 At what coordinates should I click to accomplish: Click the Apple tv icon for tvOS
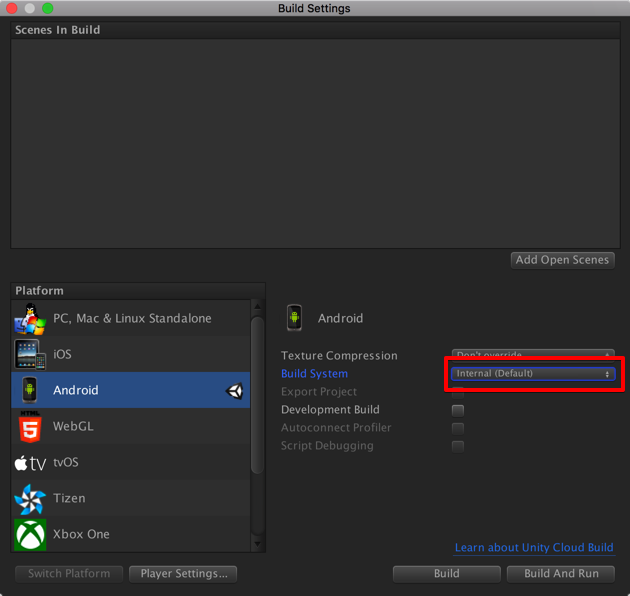pyautogui.click(x=30, y=463)
